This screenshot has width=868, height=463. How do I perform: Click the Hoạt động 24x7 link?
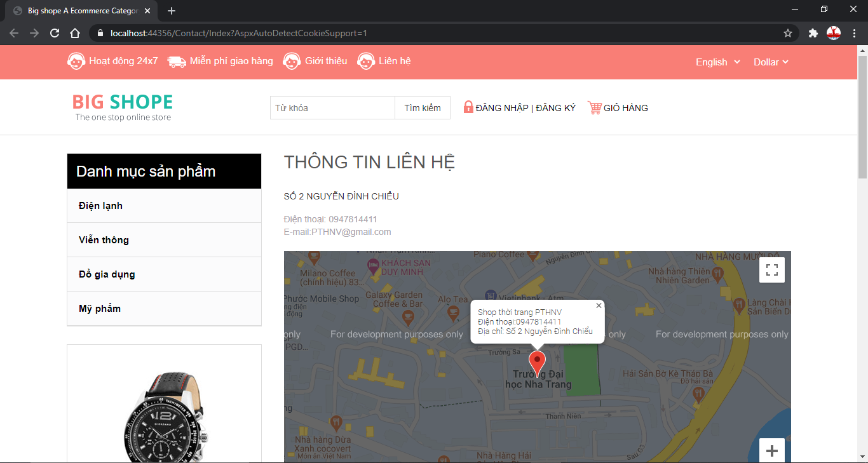[123, 61]
